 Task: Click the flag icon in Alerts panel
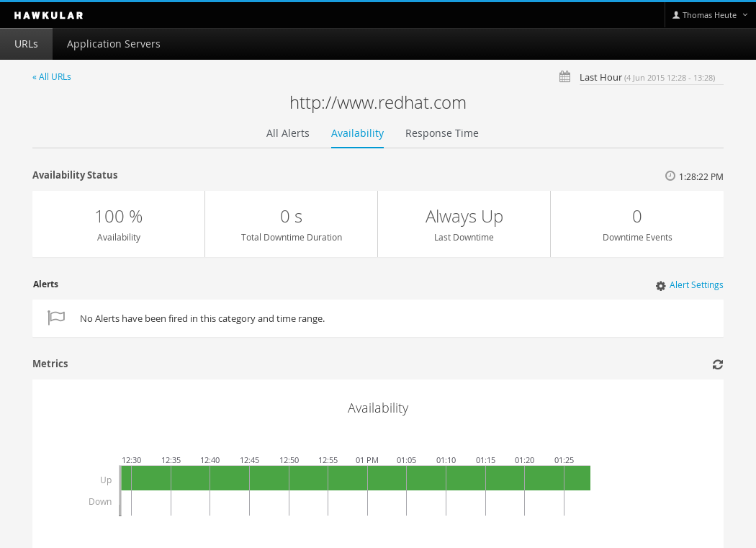[56, 318]
